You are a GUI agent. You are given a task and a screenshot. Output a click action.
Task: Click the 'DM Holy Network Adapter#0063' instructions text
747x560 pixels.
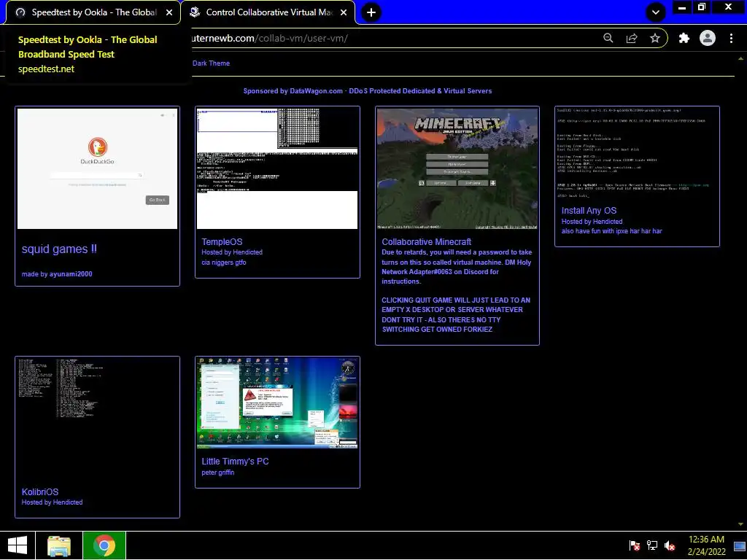click(456, 267)
